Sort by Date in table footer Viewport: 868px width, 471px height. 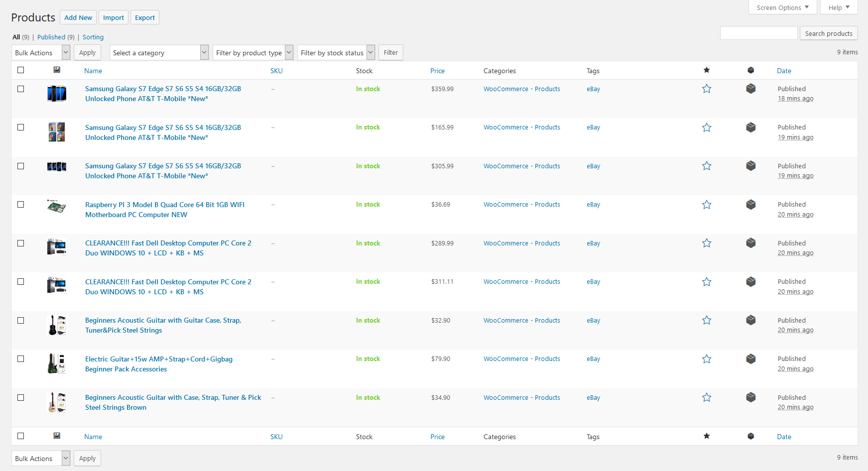coord(784,437)
